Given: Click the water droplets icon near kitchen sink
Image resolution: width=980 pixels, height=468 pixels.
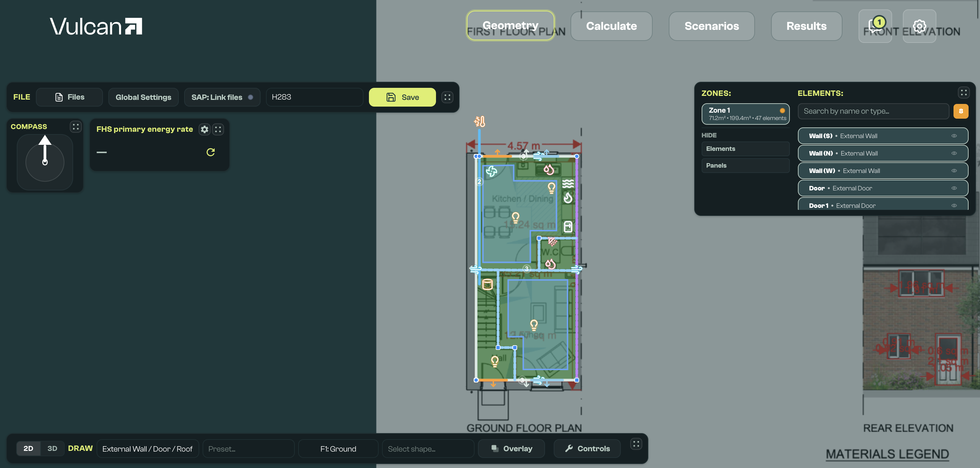Looking at the screenshot, I should (549, 169).
